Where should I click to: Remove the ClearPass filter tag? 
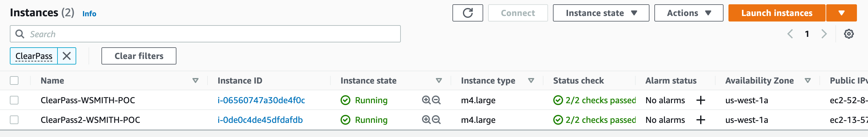point(67,56)
